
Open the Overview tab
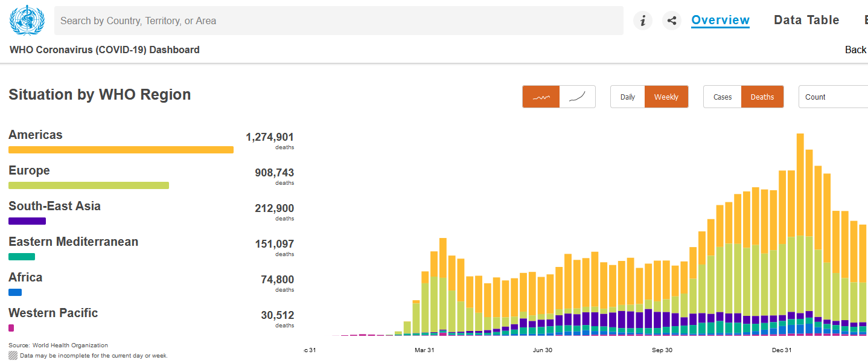(721, 20)
